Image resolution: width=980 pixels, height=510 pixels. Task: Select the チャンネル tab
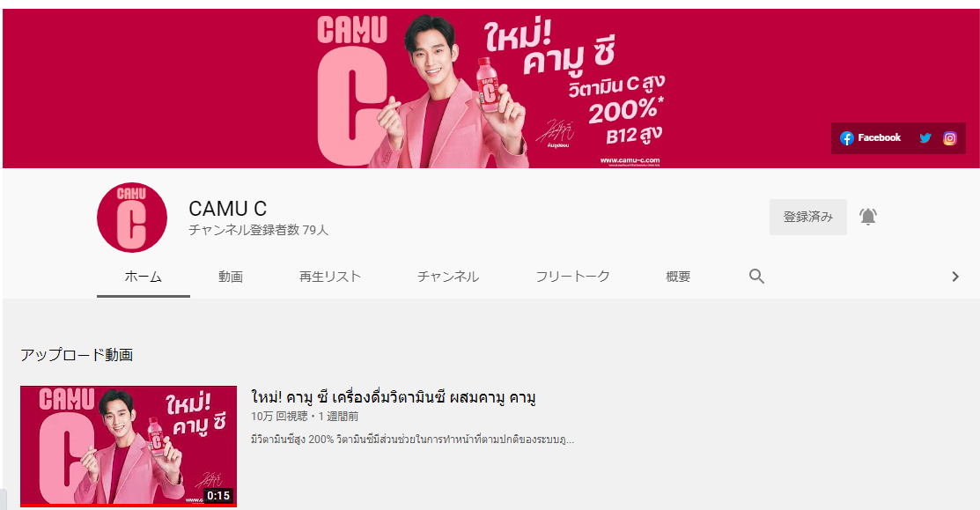(448, 277)
